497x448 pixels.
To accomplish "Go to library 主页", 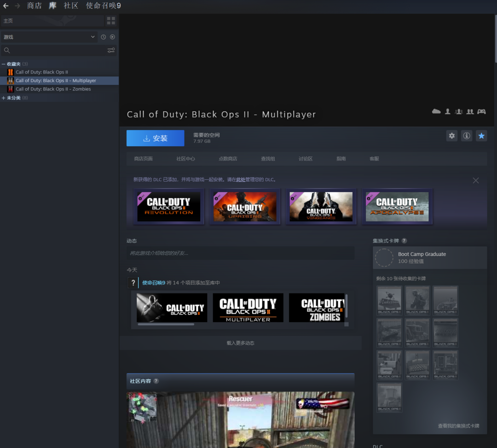I will tap(52, 21).
